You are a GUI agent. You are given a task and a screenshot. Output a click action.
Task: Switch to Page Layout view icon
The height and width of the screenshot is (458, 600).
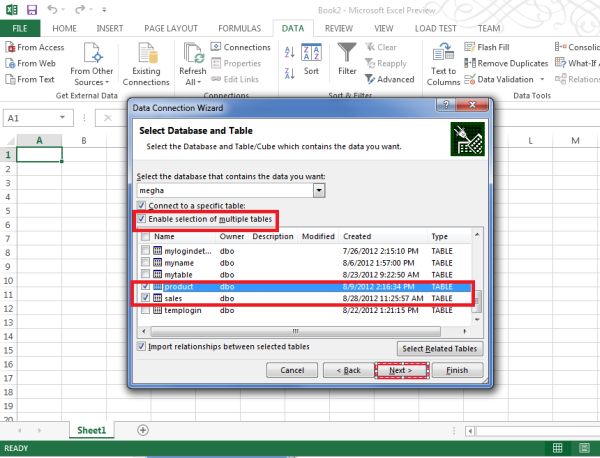584,448
